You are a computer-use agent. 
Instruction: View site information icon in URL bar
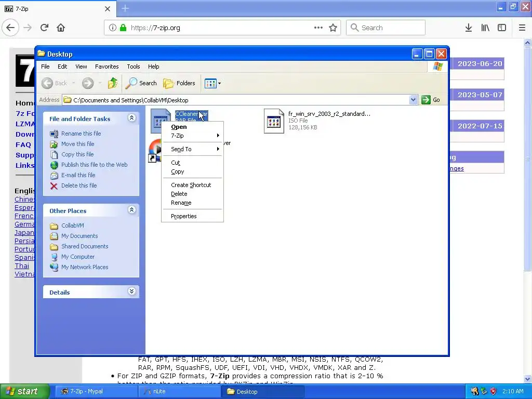112,28
